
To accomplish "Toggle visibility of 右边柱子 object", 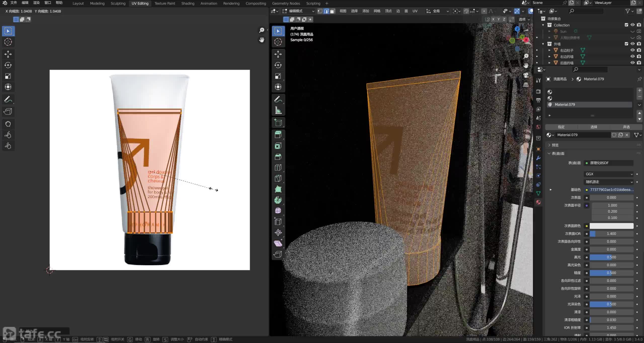I will click(632, 50).
